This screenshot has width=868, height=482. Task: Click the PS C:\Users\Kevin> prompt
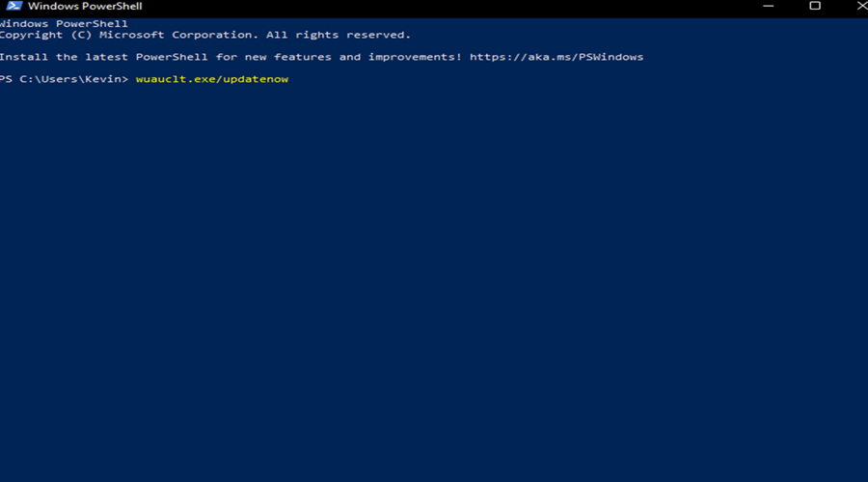tap(64, 79)
